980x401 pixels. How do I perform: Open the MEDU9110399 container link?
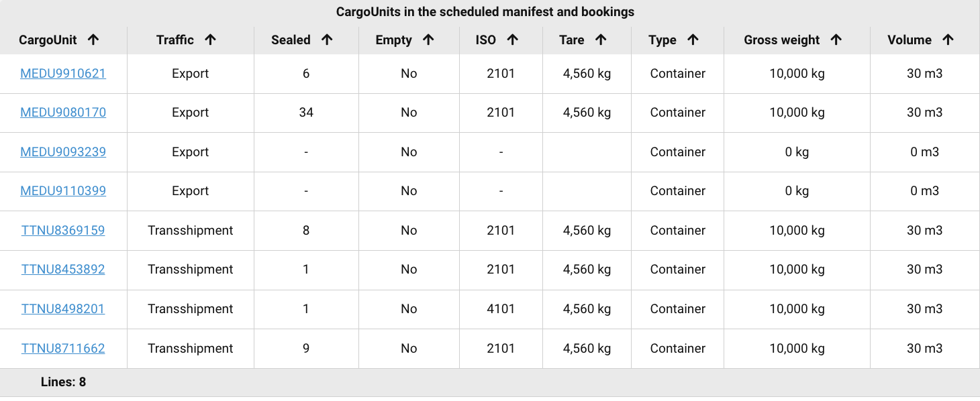(x=63, y=191)
